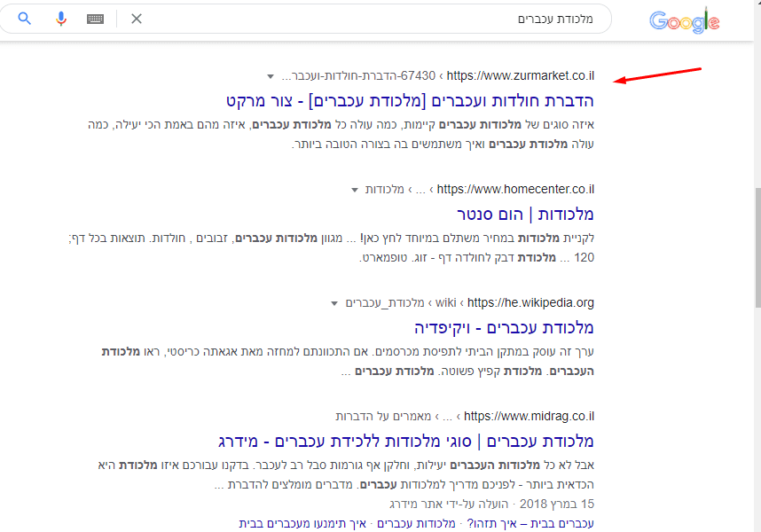Viewport: 761px width, 532px height.
Task: Click the breadcrumb מלכודת_עכברים in the Wikipedia URL
Action: point(385,303)
